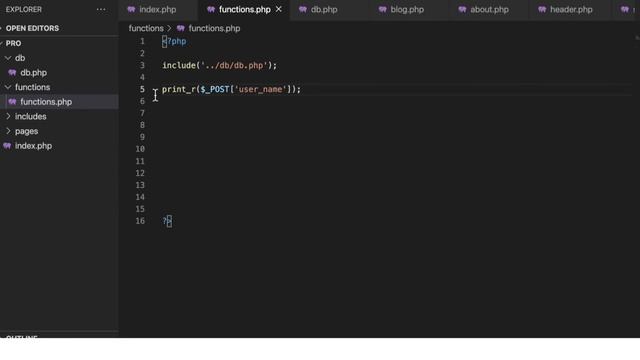Open the about.php tab

(x=489, y=9)
